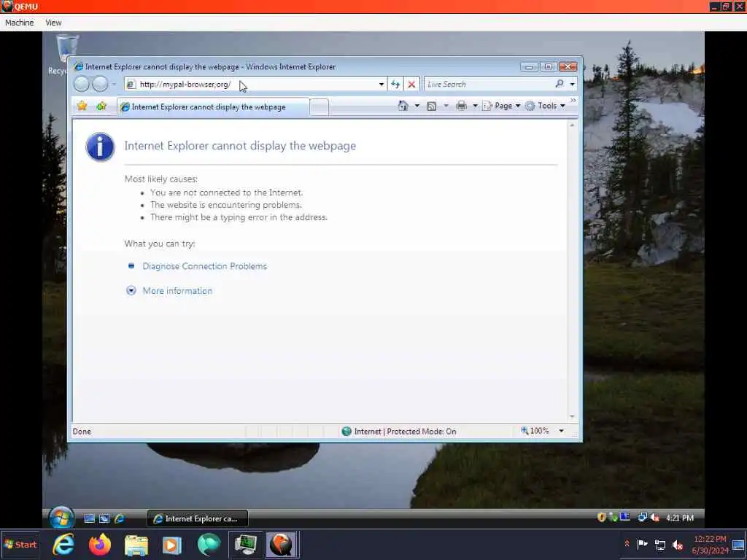Expand the Home button dropdown arrow

coord(417,106)
